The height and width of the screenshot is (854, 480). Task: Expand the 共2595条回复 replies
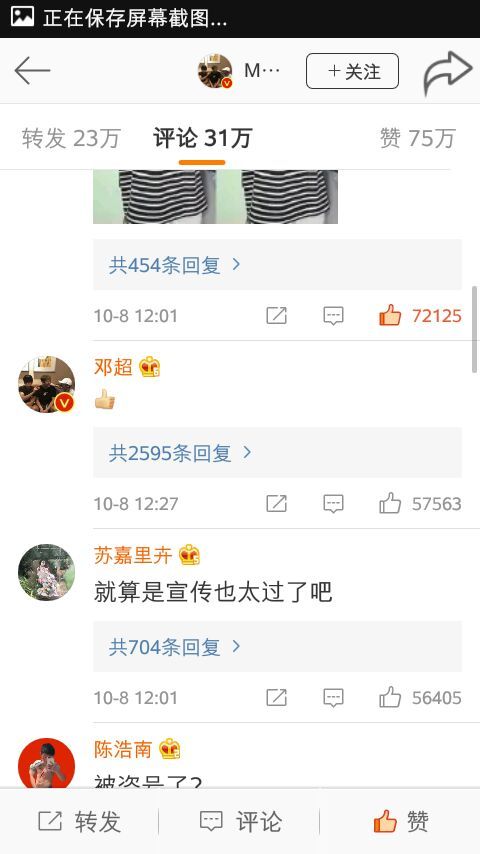[x=277, y=453]
